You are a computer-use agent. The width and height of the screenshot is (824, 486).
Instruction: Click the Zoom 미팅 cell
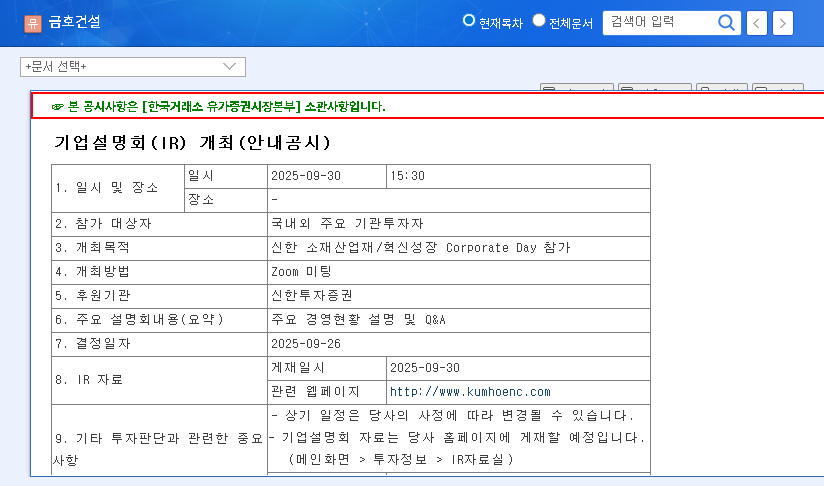(x=459, y=272)
